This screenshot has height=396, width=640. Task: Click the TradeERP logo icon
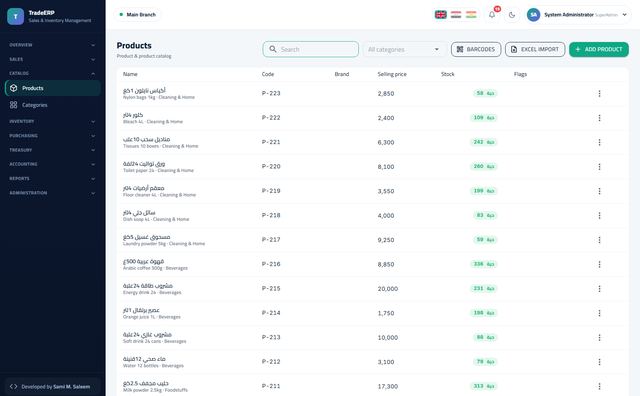click(16, 16)
